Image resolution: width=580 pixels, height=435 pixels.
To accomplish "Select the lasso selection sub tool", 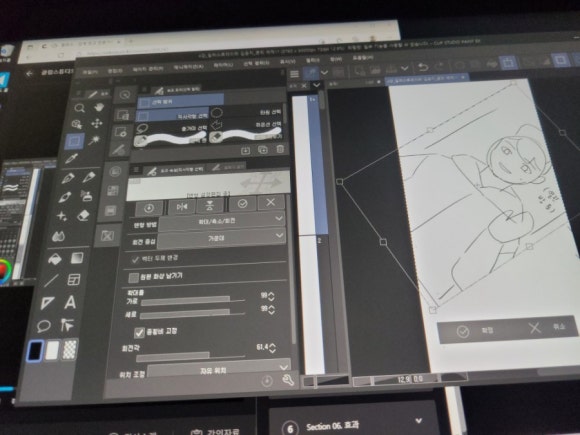I will [x=171, y=128].
